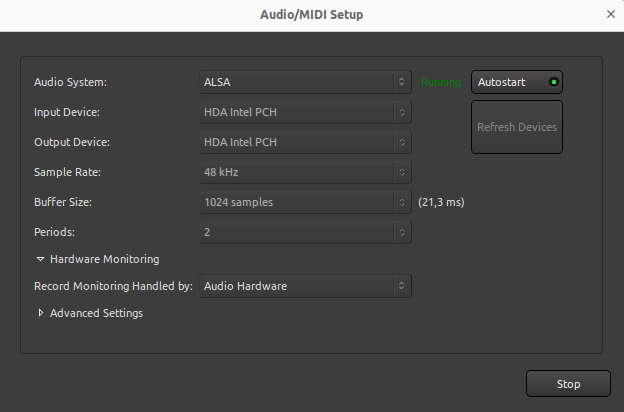
Task: Click the Audio/MIDI Setup title bar
Action: [x=311, y=14]
